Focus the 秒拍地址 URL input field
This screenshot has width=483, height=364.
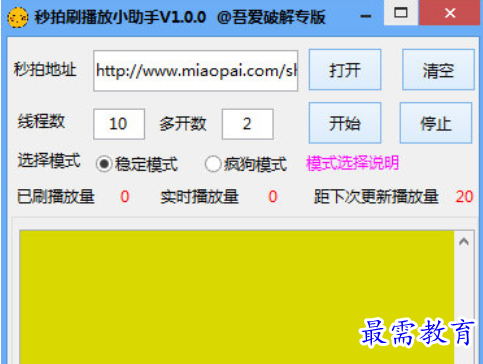point(196,71)
